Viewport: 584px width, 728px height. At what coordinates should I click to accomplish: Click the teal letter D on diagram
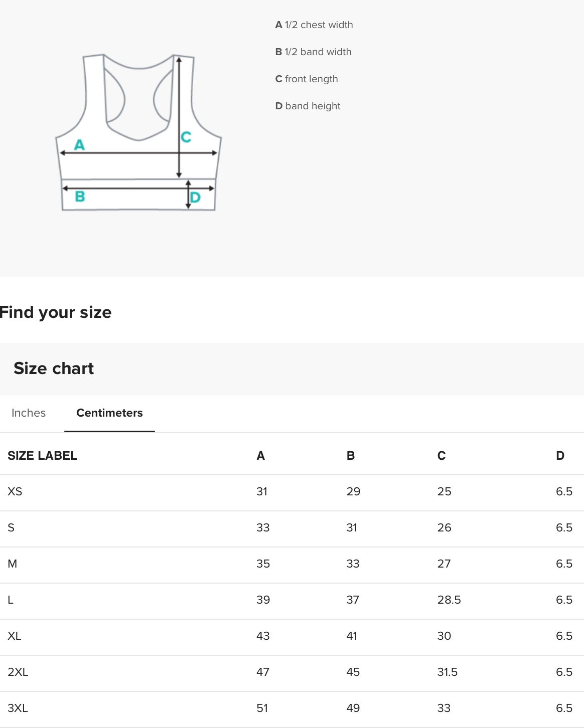pos(195,198)
